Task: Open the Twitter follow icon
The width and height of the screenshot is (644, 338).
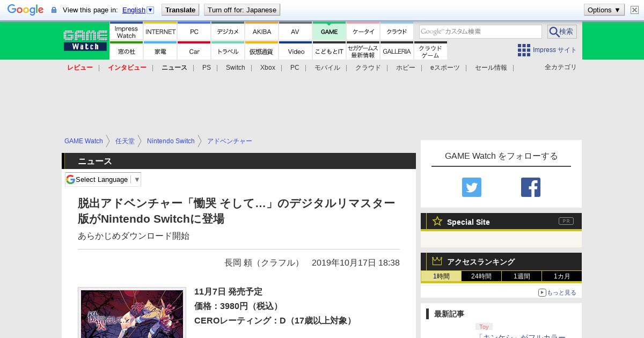Action: [472, 187]
